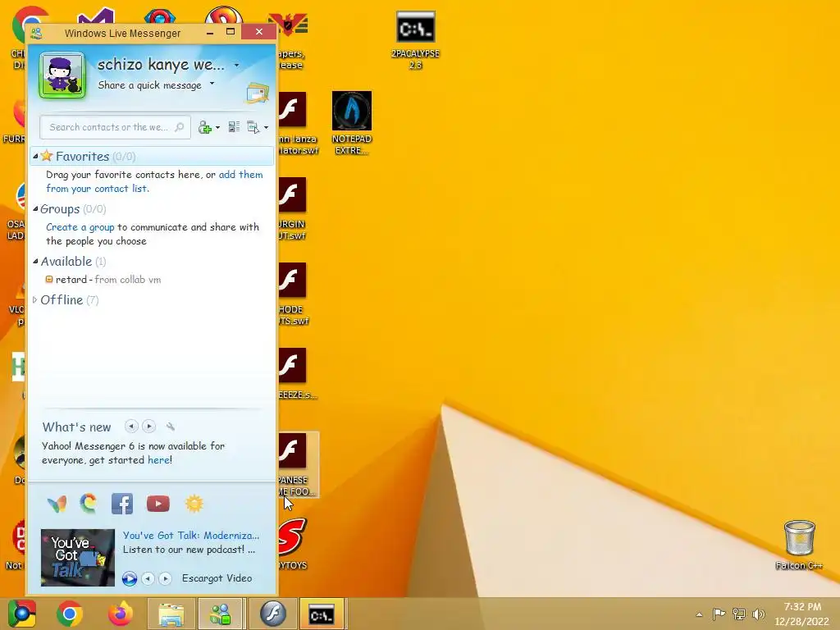Click the away status icon beside contact
Viewport: 840px width, 630px height.
click(x=49, y=279)
